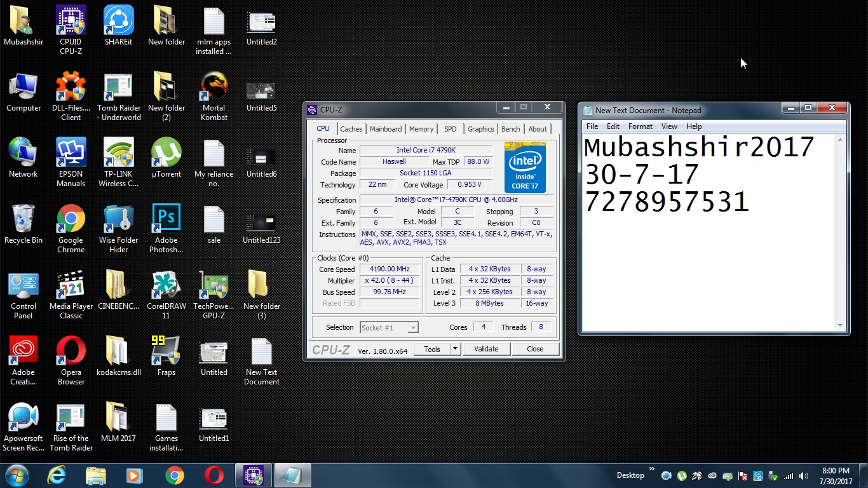Open the File menu in Notepad
Image resolution: width=868 pixels, height=488 pixels.
(x=592, y=126)
